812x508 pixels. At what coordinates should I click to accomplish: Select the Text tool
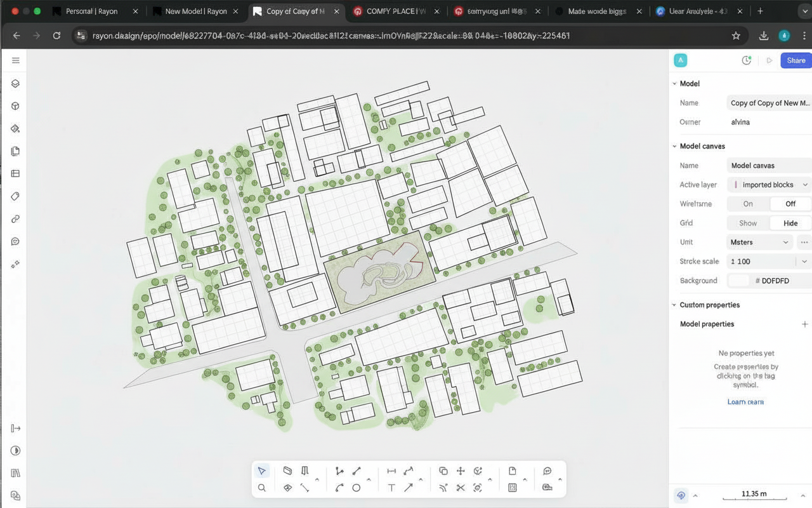pyautogui.click(x=391, y=488)
